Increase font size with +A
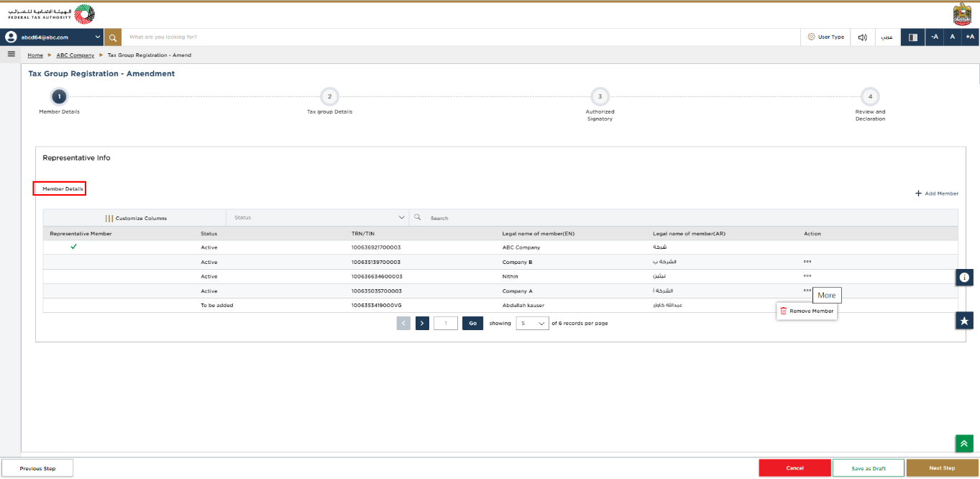980x479 pixels. (970, 37)
